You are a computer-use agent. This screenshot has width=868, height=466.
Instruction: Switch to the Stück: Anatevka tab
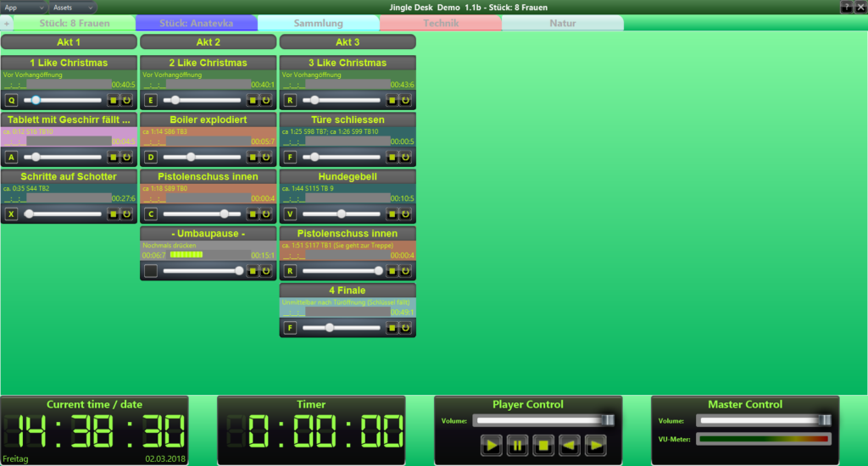[x=196, y=23]
